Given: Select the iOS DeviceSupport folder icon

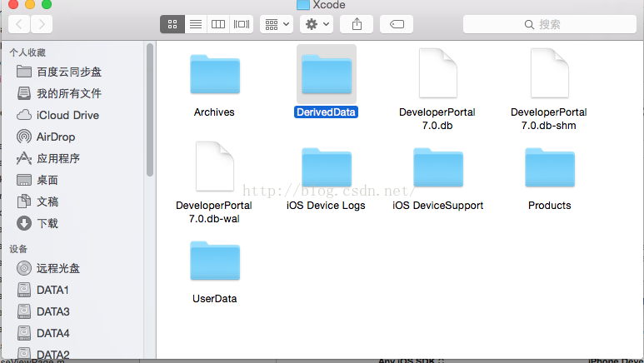Looking at the screenshot, I should pyautogui.click(x=438, y=167).
